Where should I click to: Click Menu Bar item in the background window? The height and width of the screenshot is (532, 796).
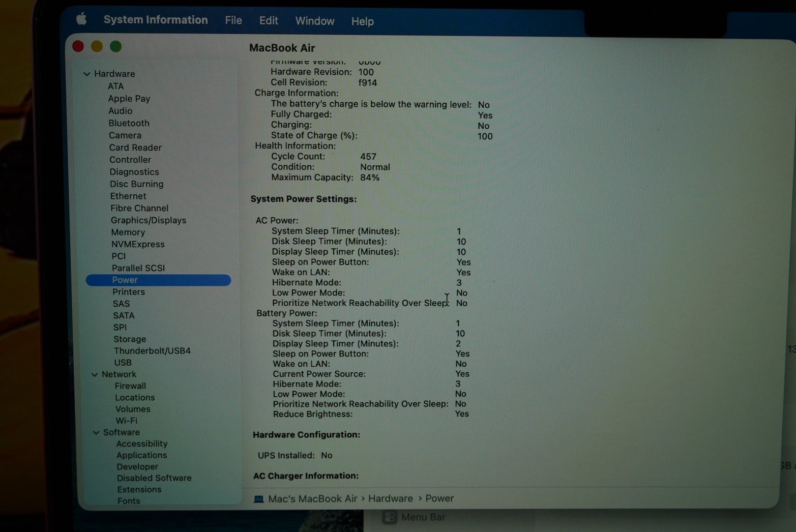click(x=423, y=517)
